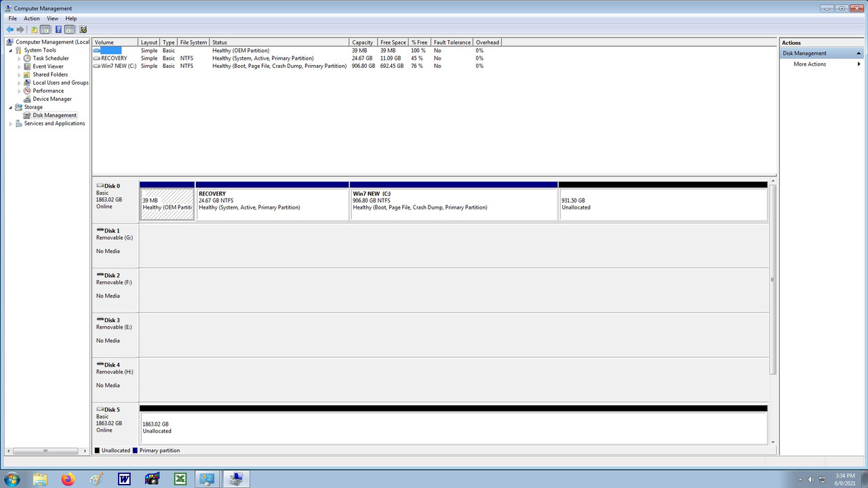
Task: Toggle the console tree show/hide toolbar button
Action: [x=43, y=29]
